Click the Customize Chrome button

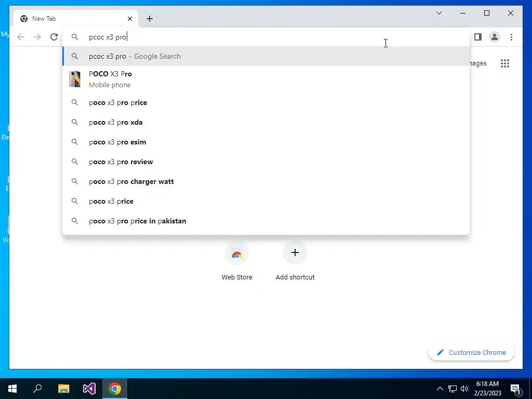[x=471, y=353]
